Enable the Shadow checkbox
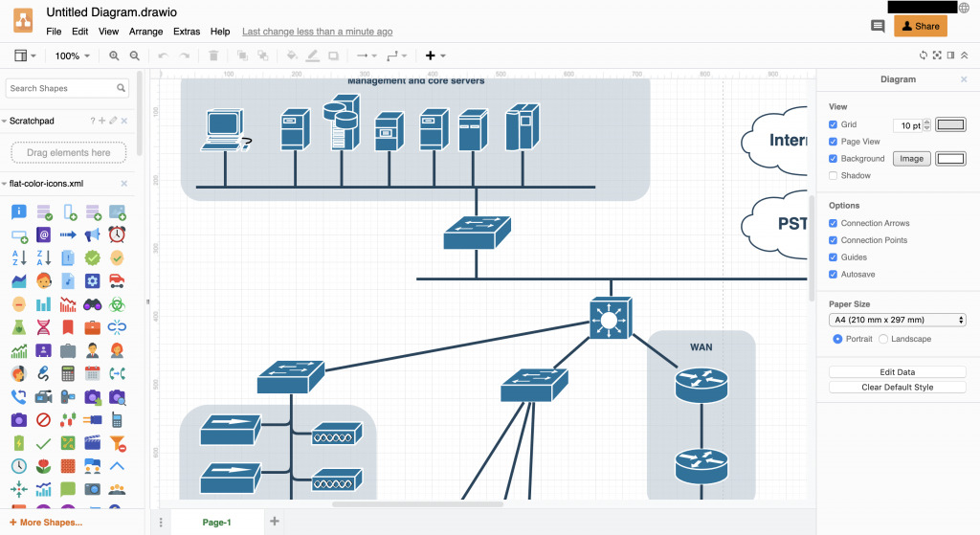Image resolution: width=980 pixels, height=535 pixels. 834,176
